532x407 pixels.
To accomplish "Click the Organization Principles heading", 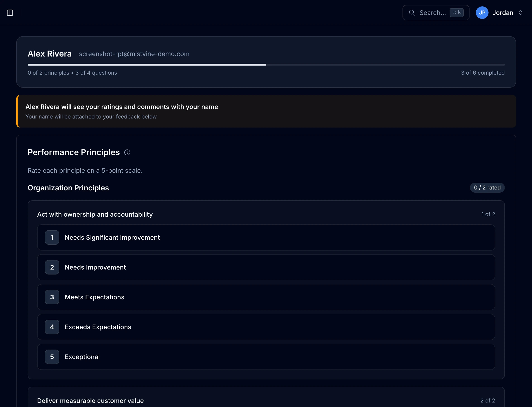I will pos(68,188).
